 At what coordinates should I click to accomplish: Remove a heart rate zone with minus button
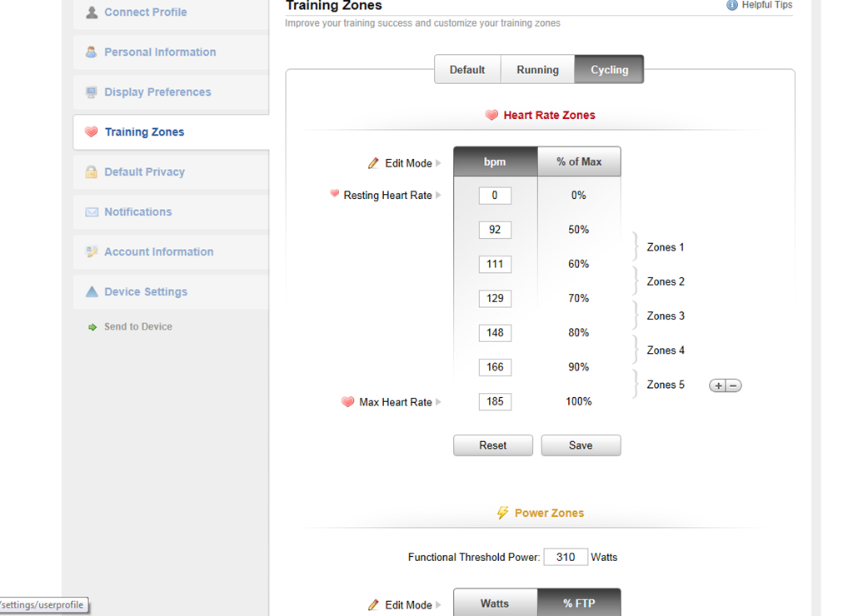point(733,385)
